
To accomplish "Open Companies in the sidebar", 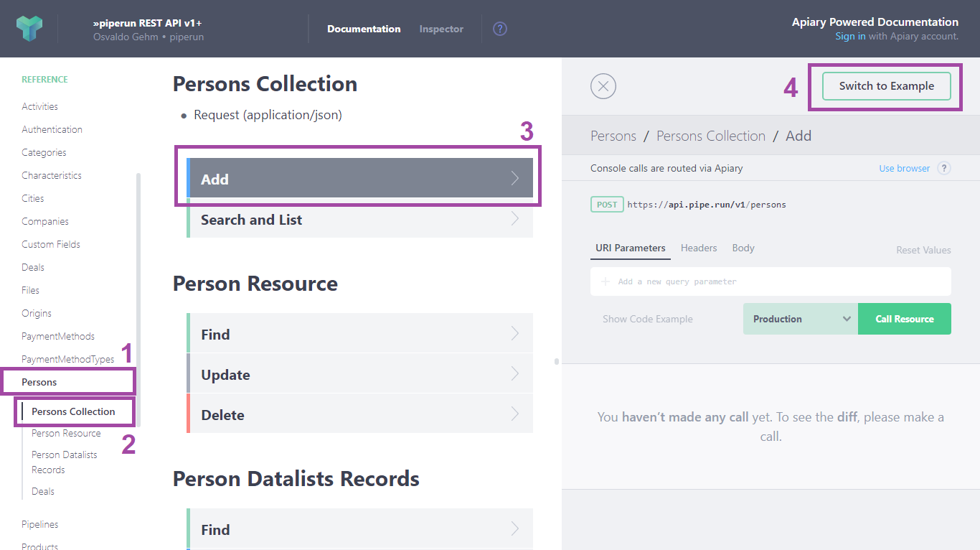I will click(x=45, y=221).
